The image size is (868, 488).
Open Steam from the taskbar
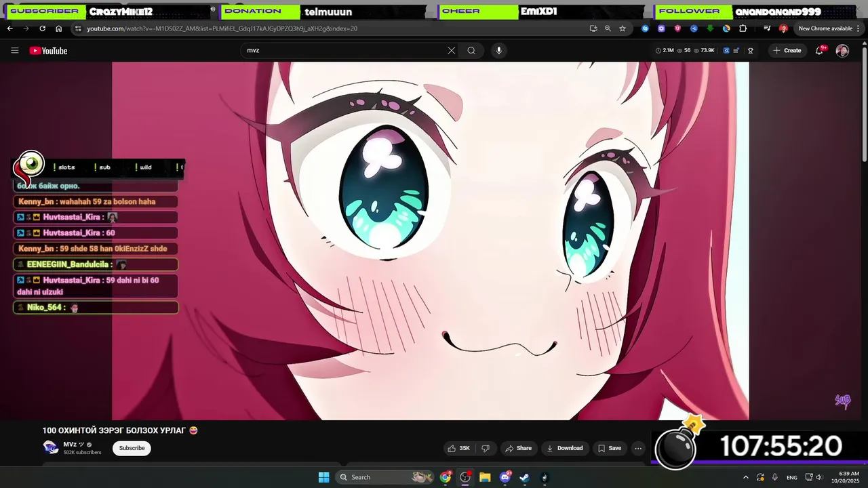(525, 477)
